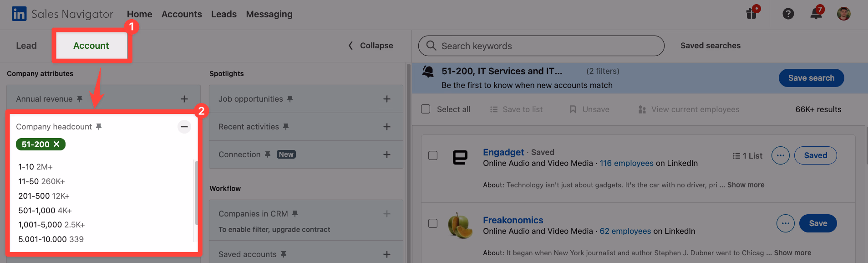Screen dimensions: 868x263
Task: Click the headcount options list scrollbar
Action: [196, 193]
